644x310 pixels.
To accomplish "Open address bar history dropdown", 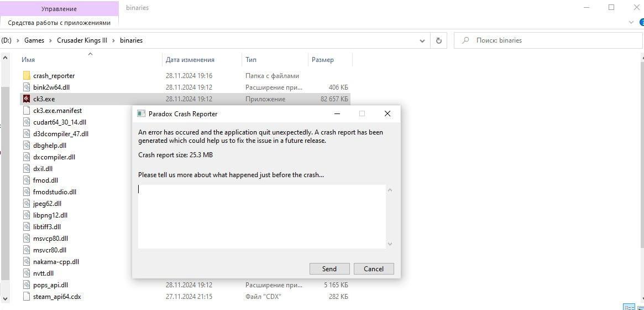I will click(422, 41).
